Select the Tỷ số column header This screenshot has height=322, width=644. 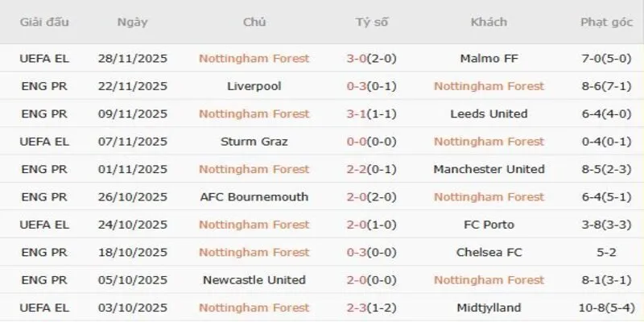tap(371, 22)
